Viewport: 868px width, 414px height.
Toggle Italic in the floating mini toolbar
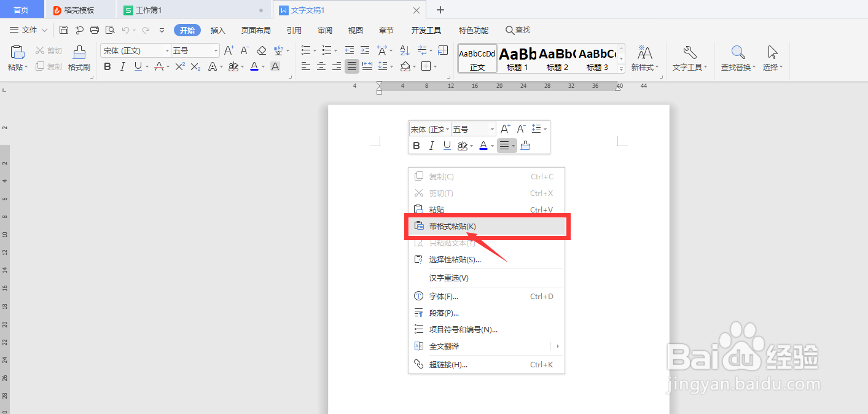point(431,145)
